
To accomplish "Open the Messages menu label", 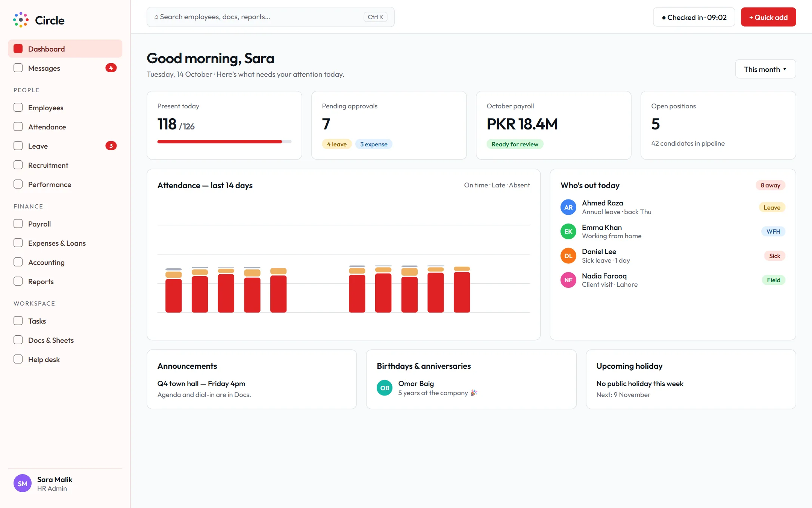I will 44,68.
